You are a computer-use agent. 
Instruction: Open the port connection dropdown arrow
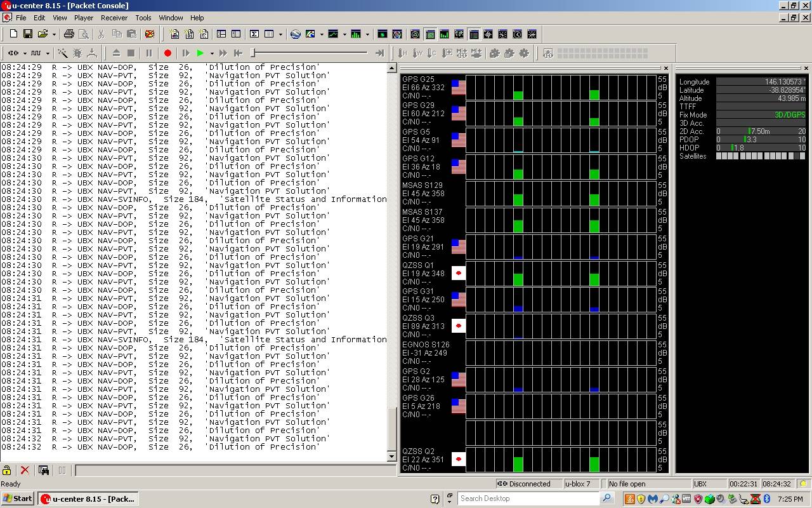pos(25,53)
